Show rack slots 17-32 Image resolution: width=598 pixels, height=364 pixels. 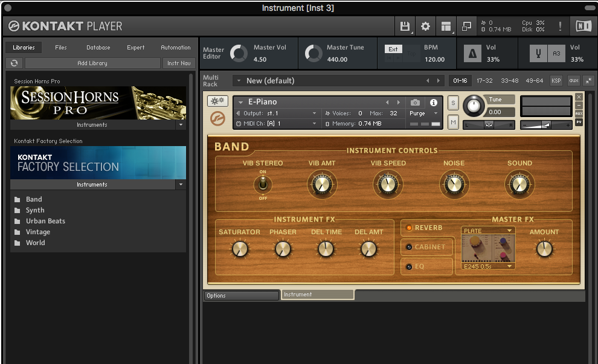[x=484, y=81]
